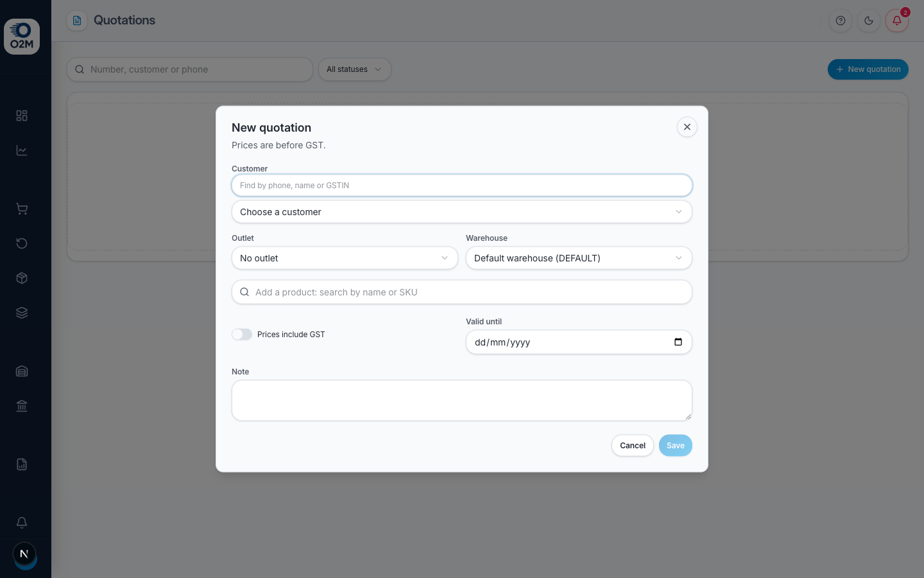Open the shopping cart sidebar icon
Image resolution: width=924 pixels, height=578 pixels.
[22, 209]
